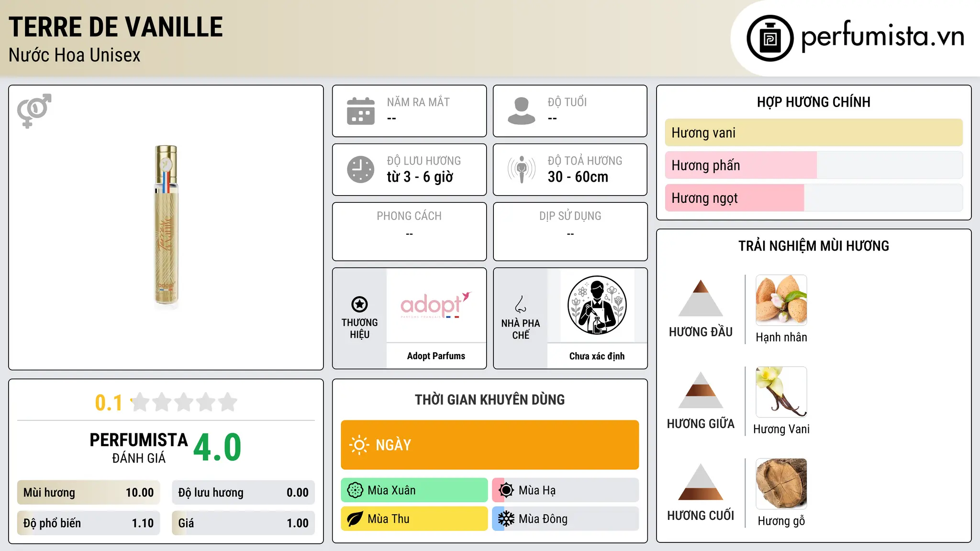The image size is (980, 551).
Task: Click the star badge icon above Thương hiệu
Action: click(359, 304)
